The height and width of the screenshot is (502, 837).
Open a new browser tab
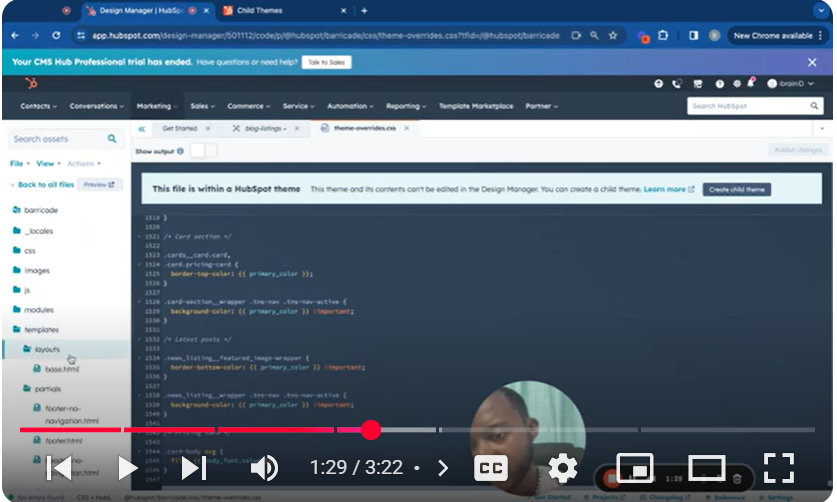364,10
